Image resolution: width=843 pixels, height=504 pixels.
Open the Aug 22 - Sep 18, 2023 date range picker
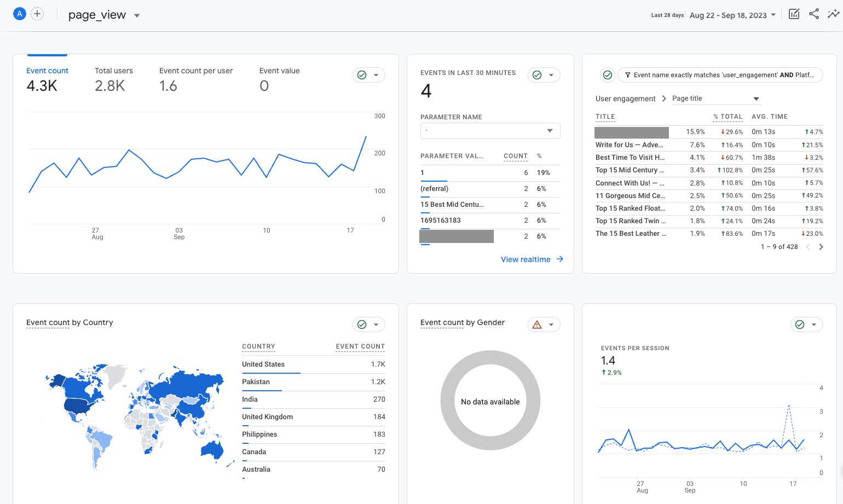click(732, 15)
